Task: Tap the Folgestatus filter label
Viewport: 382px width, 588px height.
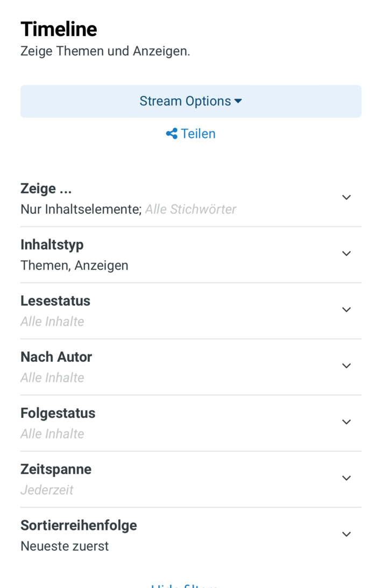Action: [x=58, y=413]
